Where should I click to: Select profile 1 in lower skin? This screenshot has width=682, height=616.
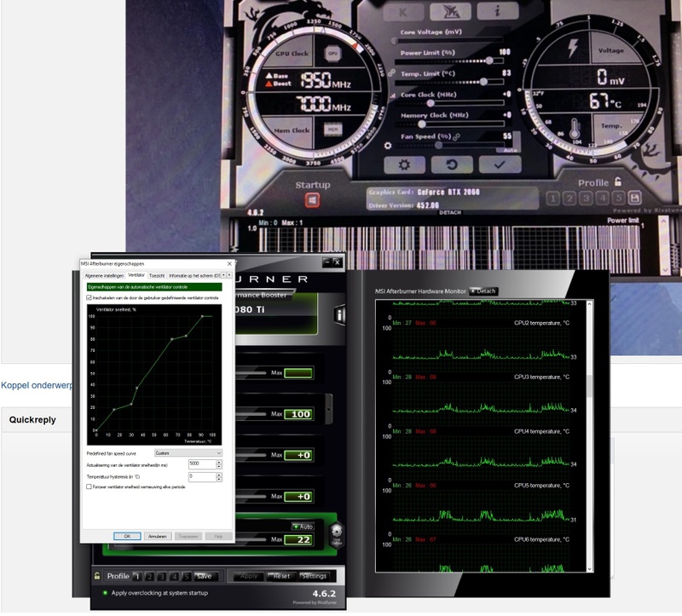point(137,577)
